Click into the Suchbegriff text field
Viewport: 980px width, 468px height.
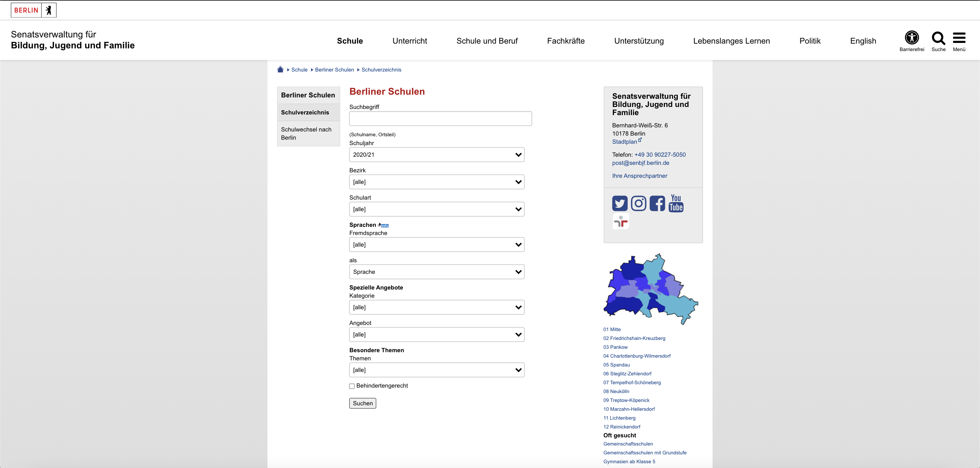tap(440, 119)
